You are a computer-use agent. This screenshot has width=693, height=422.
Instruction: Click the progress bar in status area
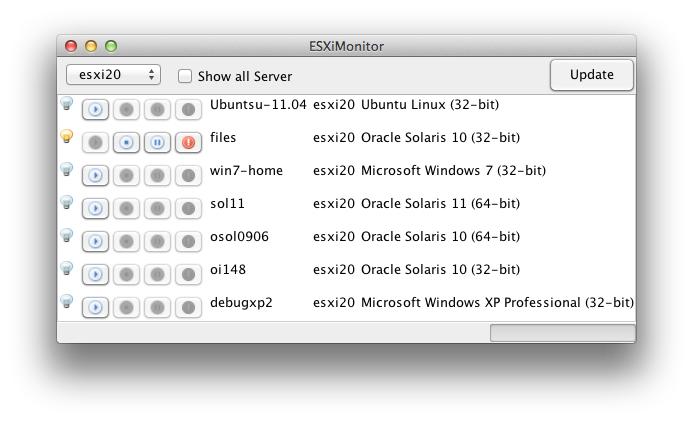[563, 333]
